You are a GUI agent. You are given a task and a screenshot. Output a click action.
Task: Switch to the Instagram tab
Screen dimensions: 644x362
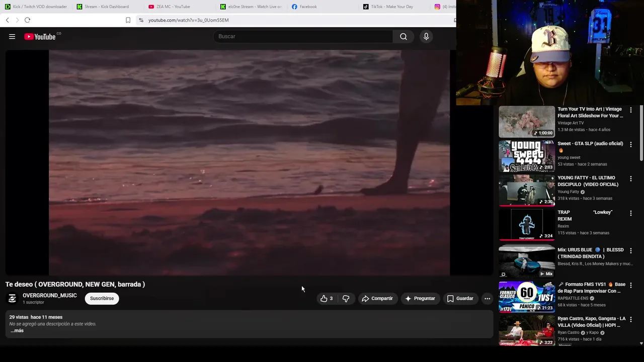445,7
